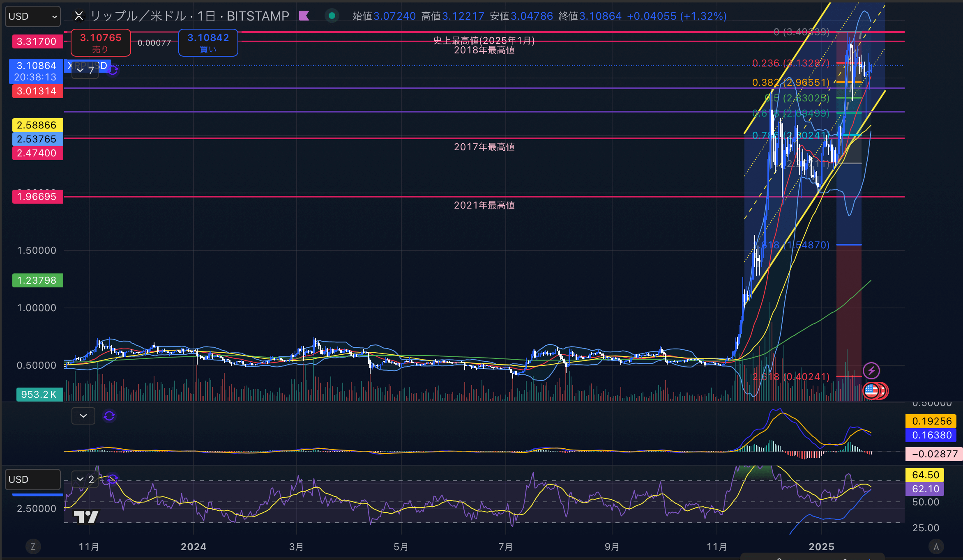The image size is (963, 560).
Task: Click the 2018年最高値 line label
Action: coord(484,50)
